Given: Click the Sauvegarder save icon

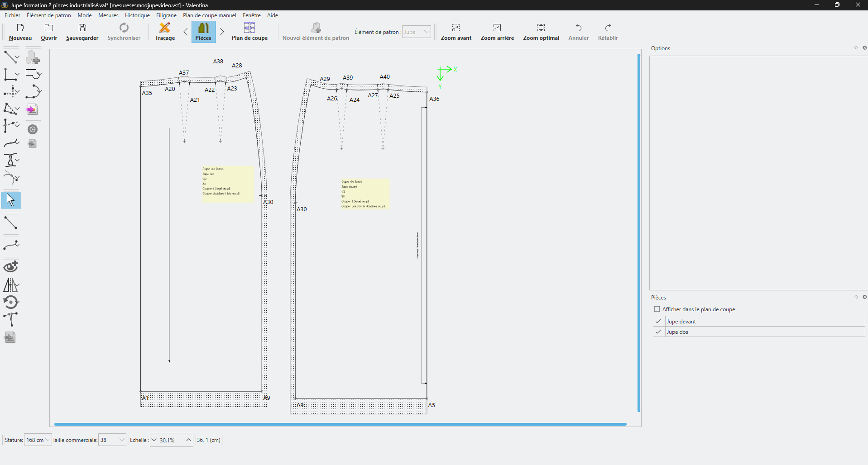Looking at the screenshot, I should pos(82,28).
